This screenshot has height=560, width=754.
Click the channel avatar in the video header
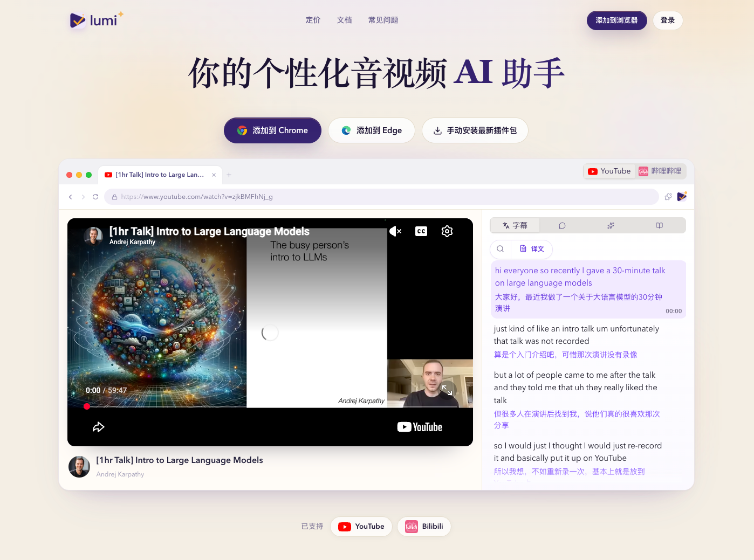(93, 236)
